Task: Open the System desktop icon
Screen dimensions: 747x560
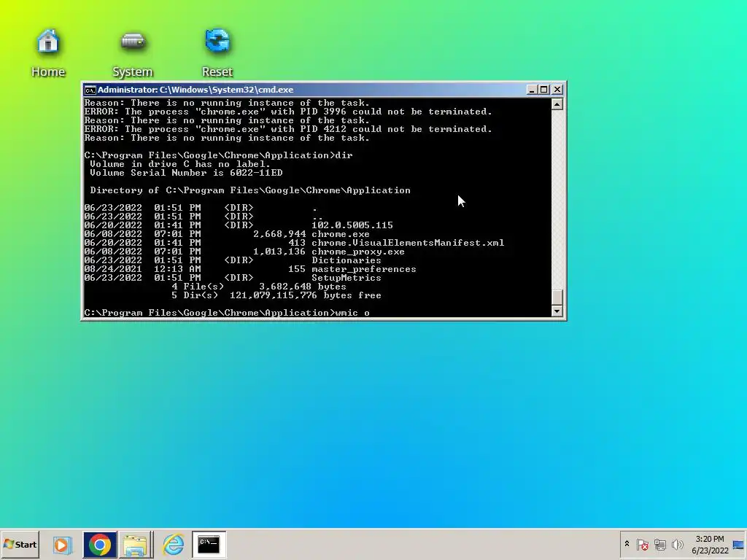Action: tap(133, 52)
